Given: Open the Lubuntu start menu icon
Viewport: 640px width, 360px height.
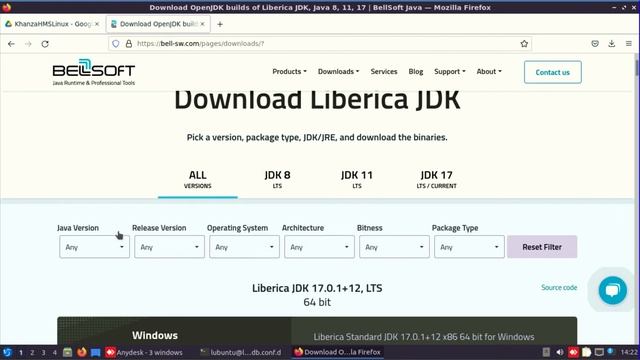Looking at the screenshot, I should click(7, 352).
